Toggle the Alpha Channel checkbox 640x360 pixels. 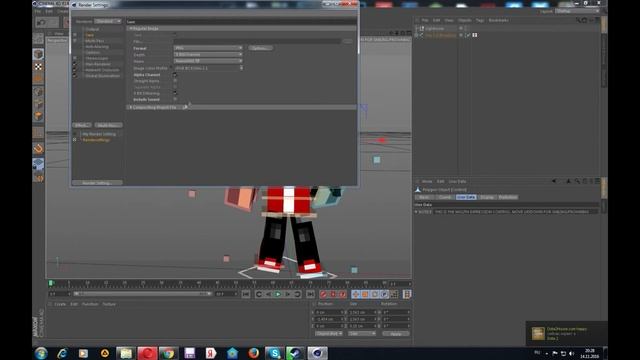[x=175, y=75]
